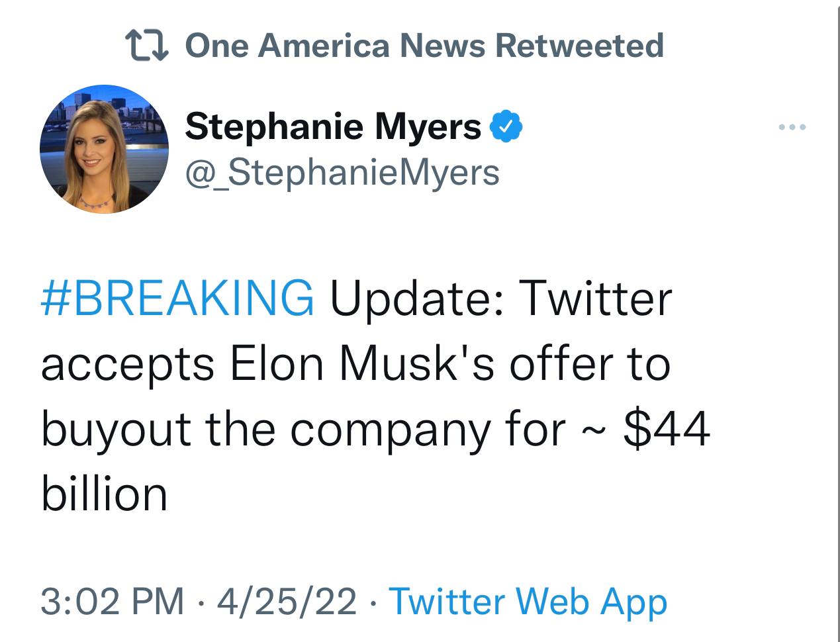Click the Stephanie Myers display name

[333, 126]
